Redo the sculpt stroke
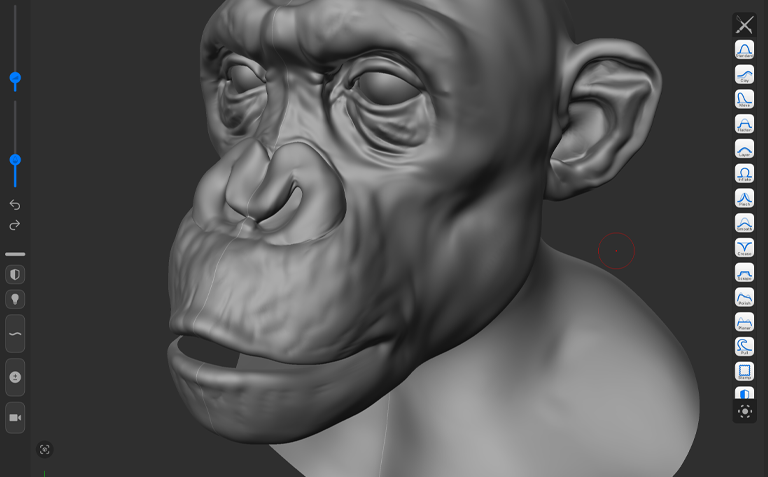768x477 pixels. click(15, 225)
